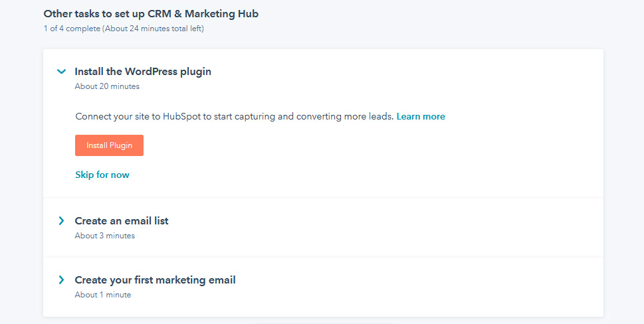Viewport: 644px width, 324px height.
Task: Open the Create an email list task title
Action: pos(122,221)
